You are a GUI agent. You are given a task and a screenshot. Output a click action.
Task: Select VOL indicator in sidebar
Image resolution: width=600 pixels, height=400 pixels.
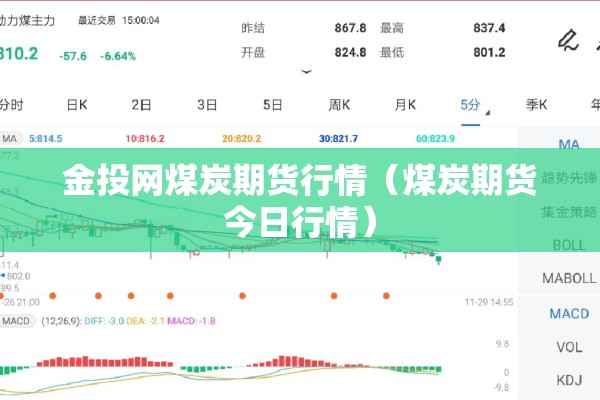point(569,347)
